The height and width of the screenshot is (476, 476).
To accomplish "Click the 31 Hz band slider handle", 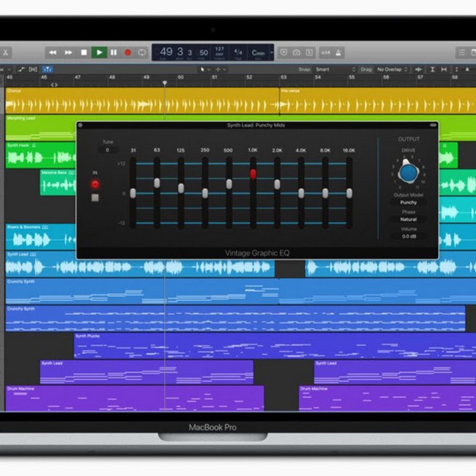I will pyautogui.click(x=133, y=194).
